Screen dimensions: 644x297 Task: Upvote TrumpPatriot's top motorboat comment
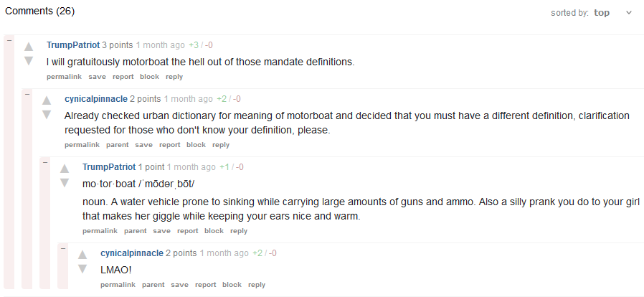29,47
